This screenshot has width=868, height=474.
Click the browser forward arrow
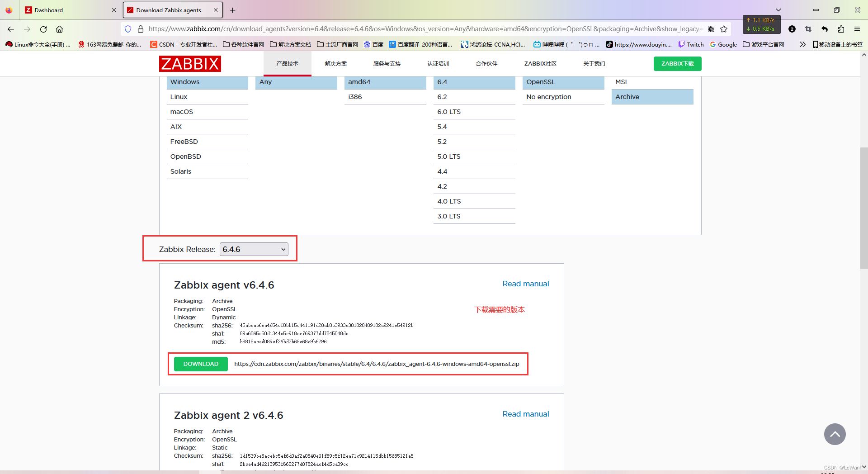27,29
